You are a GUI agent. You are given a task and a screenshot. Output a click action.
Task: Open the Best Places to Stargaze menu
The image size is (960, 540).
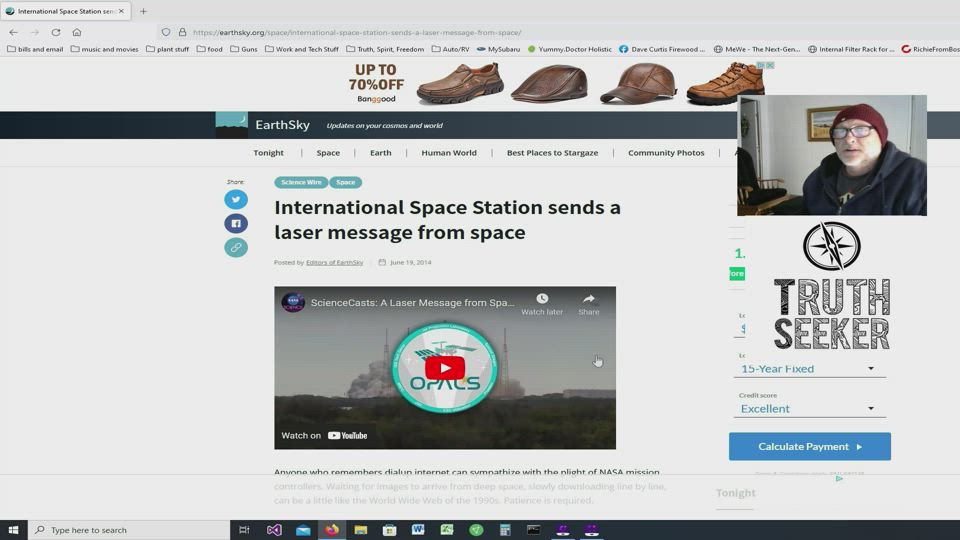pos(552,153)
